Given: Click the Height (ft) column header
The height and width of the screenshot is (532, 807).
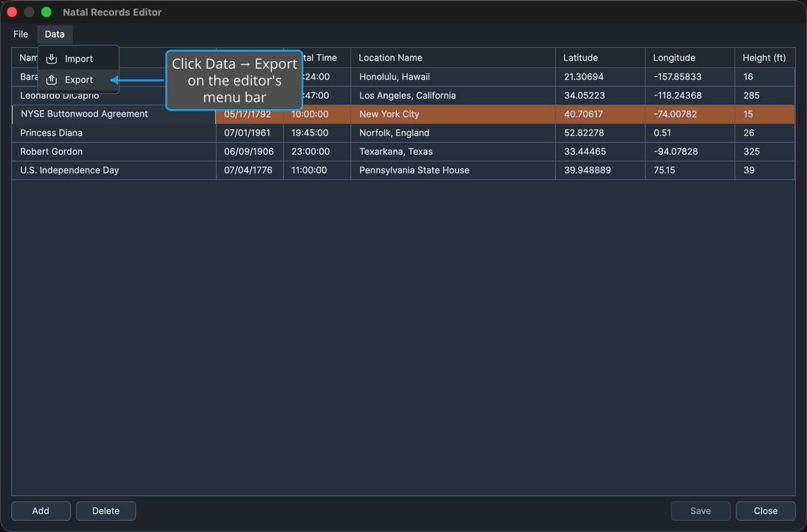Looking at the screenshot, I should pyautogui.click(x=765, y=58).
